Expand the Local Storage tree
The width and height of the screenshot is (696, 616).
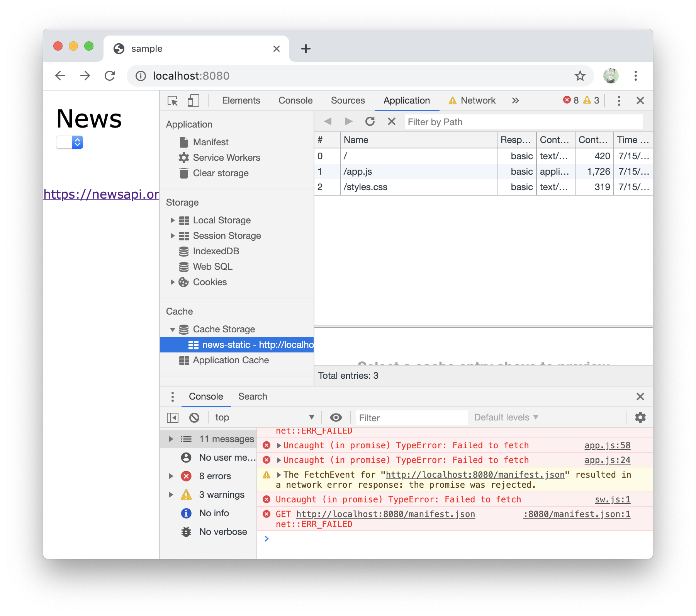pos(173,220)
